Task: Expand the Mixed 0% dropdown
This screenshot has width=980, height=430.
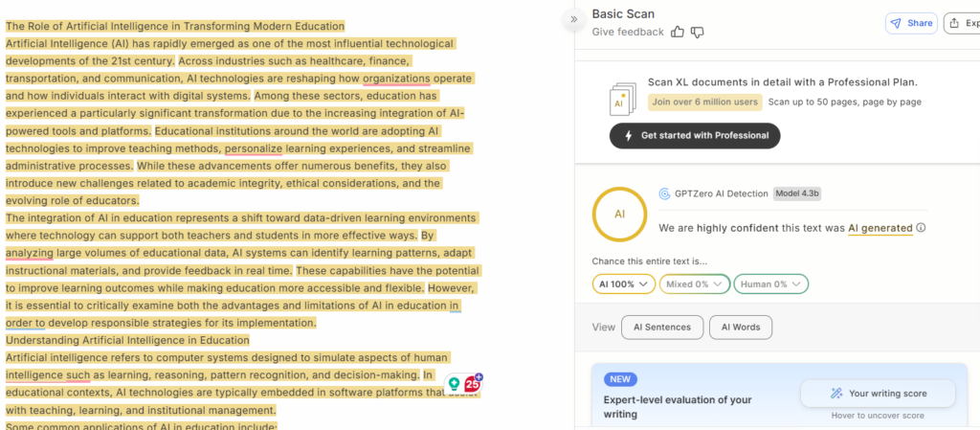Action: pyautogui.click(x=695, y=283)
